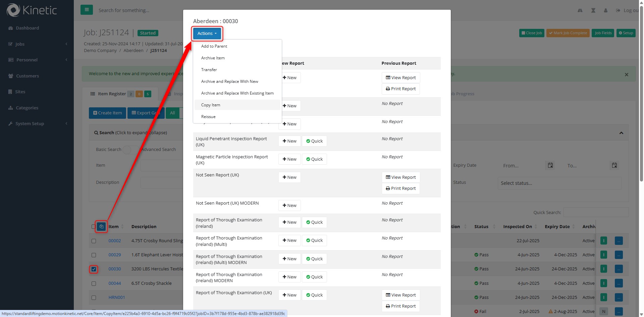The height and width of the screenshot is (317, 644).
Task: Click New for Not Seen Report (UK)
Action: tap(289, 177)
